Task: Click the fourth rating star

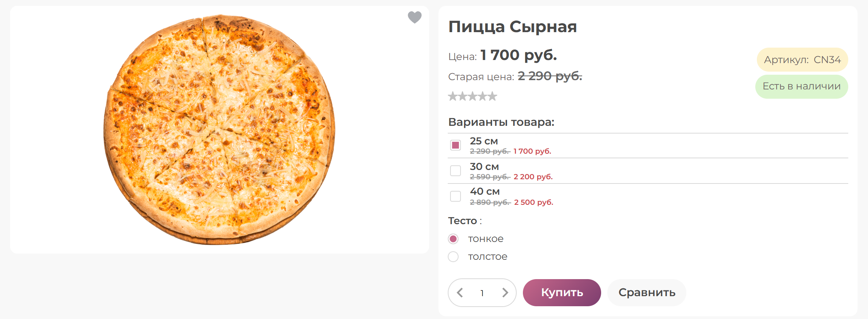Action: 483,96
